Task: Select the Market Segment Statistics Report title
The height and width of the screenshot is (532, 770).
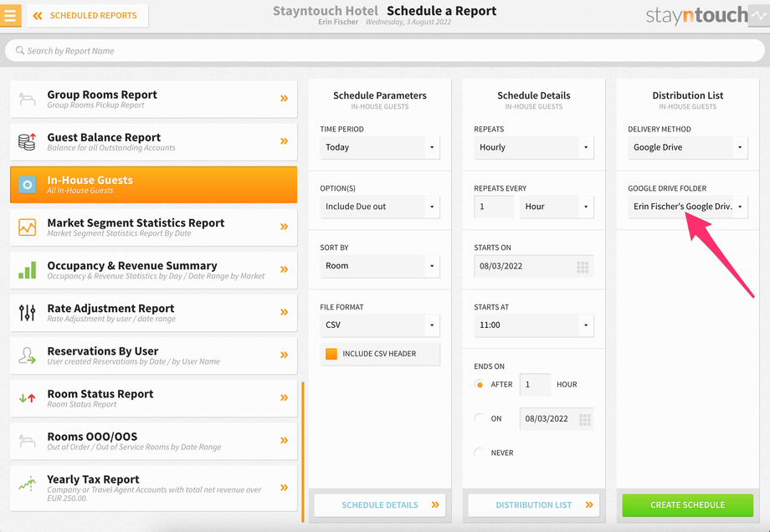Action: 136,223
